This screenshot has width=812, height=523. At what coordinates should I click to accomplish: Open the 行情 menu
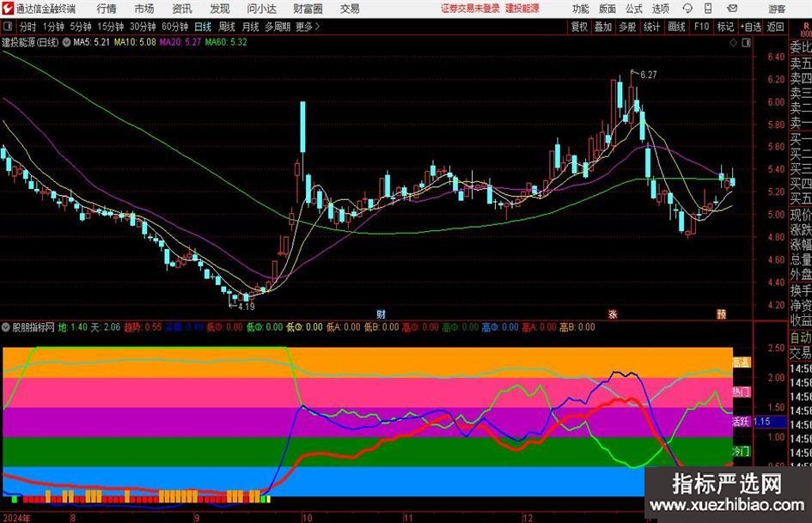(x=107, y=9)
